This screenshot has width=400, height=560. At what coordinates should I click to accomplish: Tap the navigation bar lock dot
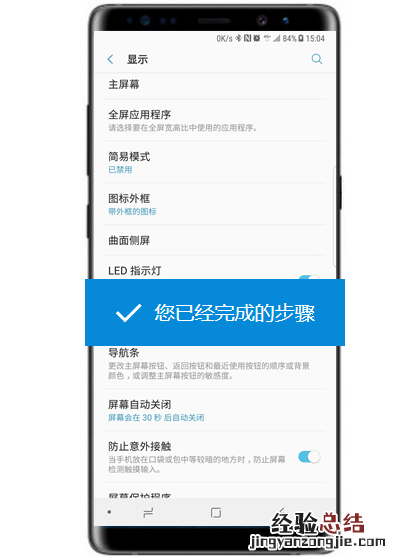[x=109, y=512]
